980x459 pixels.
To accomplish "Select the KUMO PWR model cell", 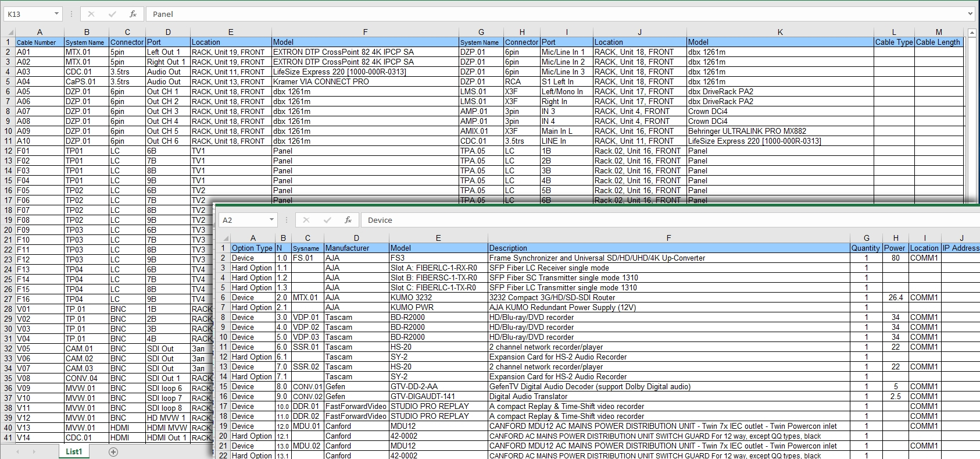I will (x=438, y=307).
